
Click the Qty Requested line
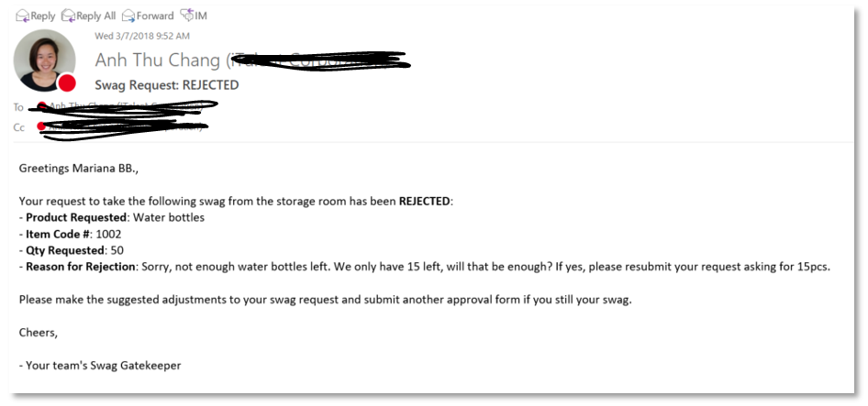tap(72, 250)
